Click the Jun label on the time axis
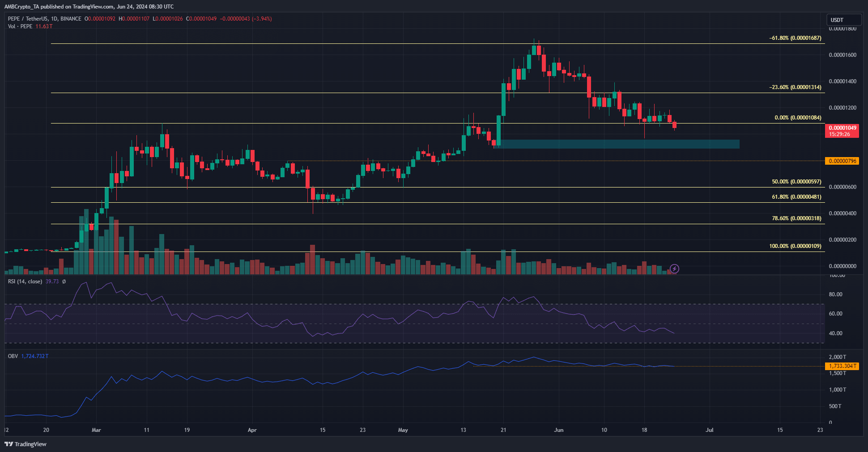Screen dimensions: 868x452 click(x=558, y=430)
